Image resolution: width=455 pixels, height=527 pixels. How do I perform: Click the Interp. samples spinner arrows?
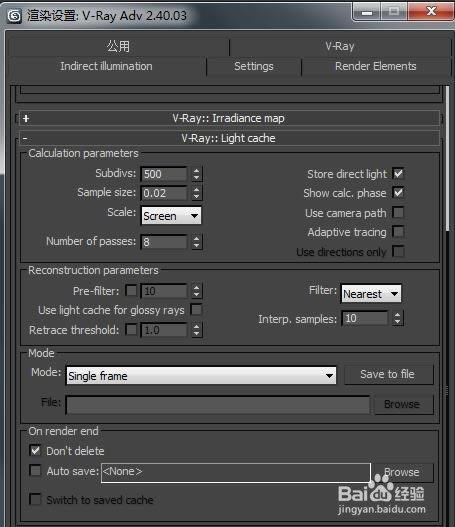(x=398, y=318)
